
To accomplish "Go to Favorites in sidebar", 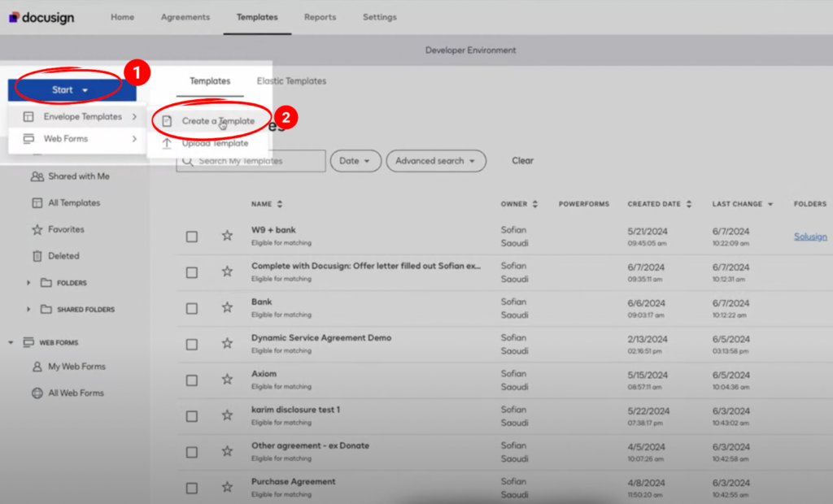I will click(66, 229).
